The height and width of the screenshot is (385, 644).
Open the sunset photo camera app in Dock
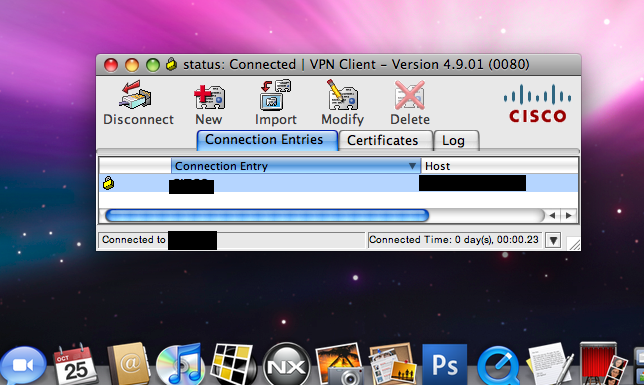coord(339,364)
